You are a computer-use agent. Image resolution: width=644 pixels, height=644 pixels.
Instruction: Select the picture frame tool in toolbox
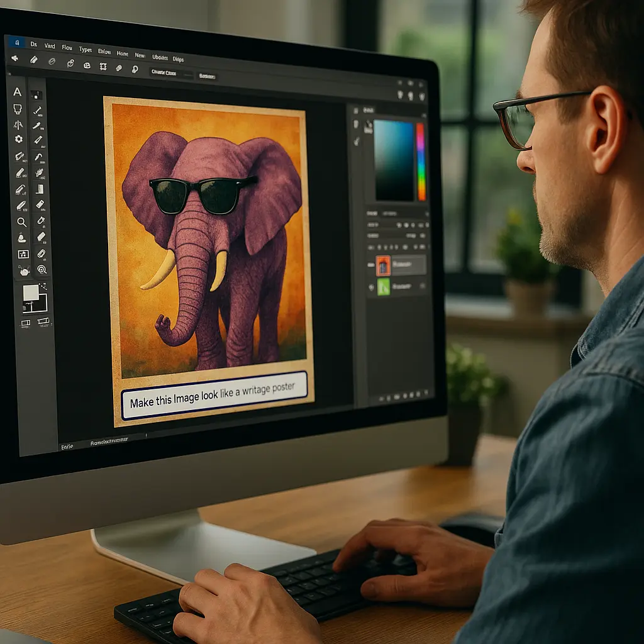pyautogui.click(x=23, y=254)
